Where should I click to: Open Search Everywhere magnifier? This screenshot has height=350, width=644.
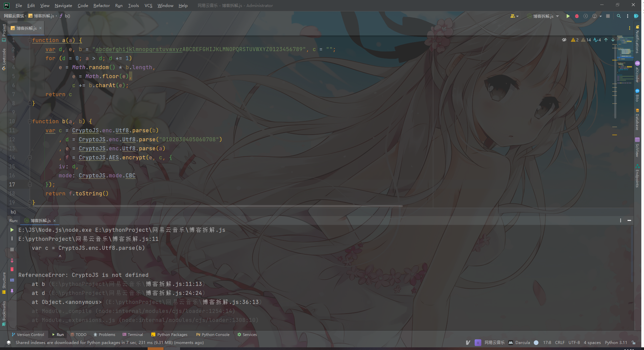click(x=619, y=16)
